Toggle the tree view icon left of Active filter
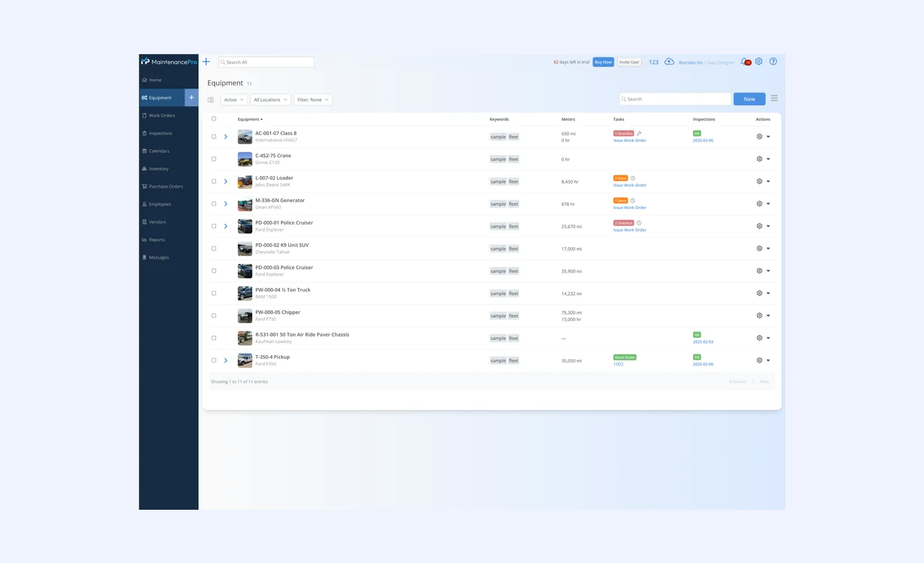Image resolution: width=924 pixels, height=563 pixels. [x=211, y=100]
